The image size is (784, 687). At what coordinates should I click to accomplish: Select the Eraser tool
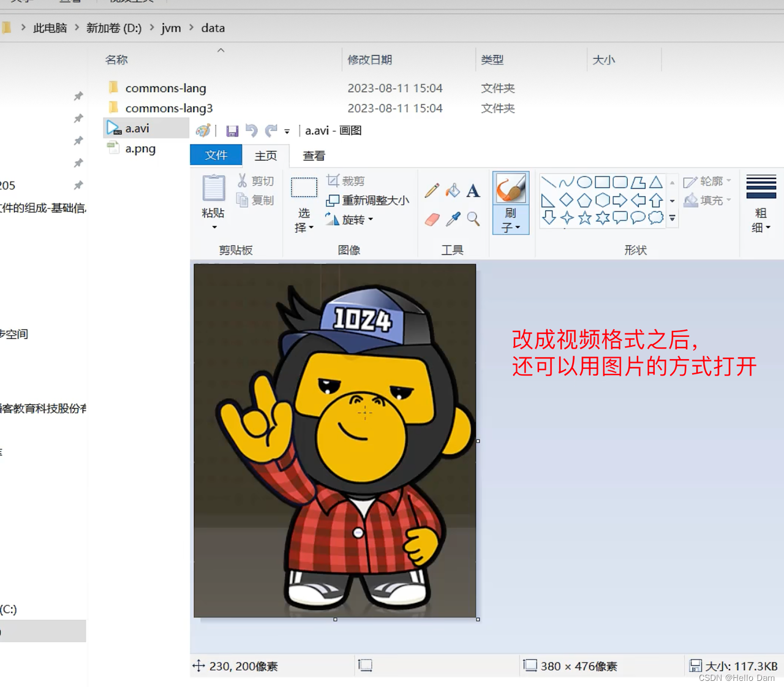[432, 219]
